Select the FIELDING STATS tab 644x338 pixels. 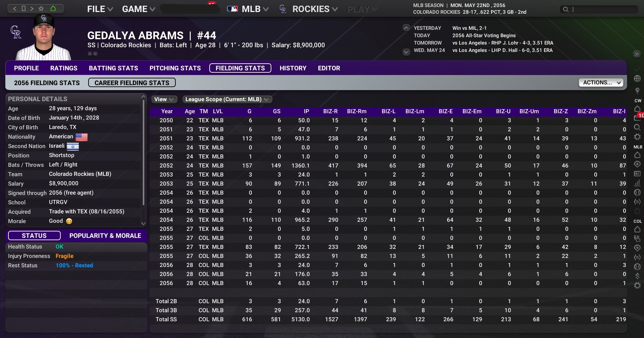tap(240, 68)
